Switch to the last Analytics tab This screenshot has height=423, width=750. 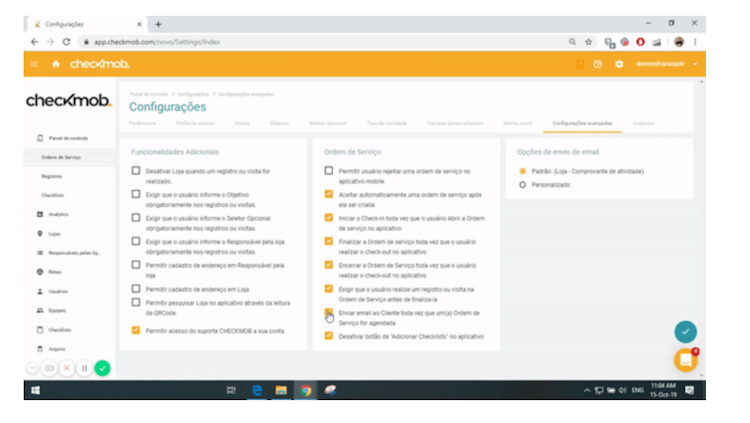click(x=643, y=123)
